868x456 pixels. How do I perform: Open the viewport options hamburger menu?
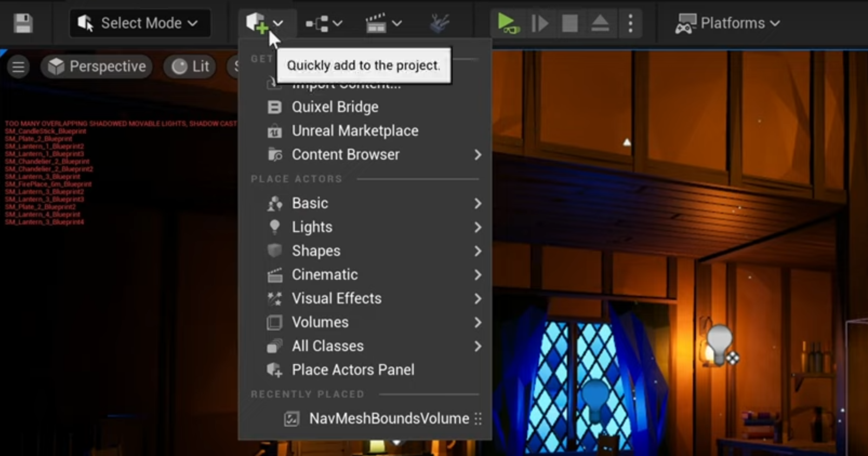[x=18, y=67]
